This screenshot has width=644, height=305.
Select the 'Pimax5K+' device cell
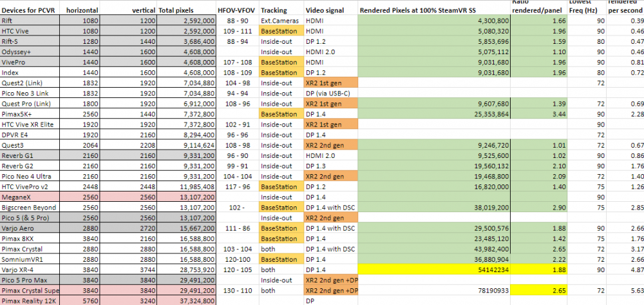tap(30, 114)
